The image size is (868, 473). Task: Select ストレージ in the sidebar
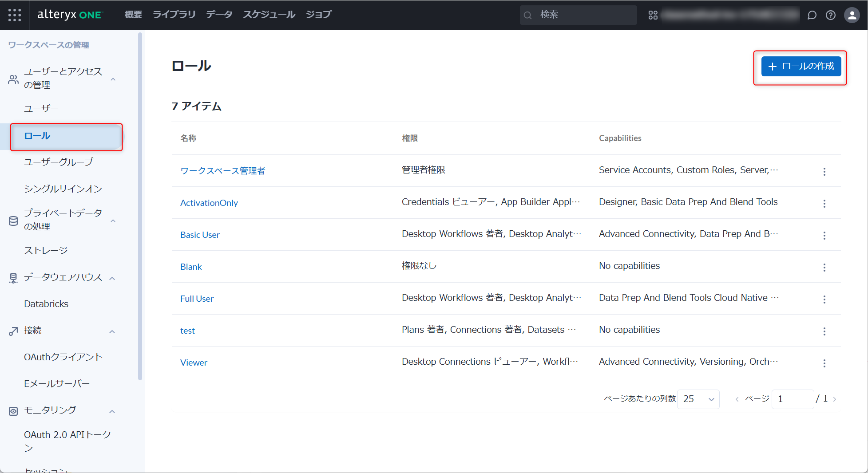[46, 251]
